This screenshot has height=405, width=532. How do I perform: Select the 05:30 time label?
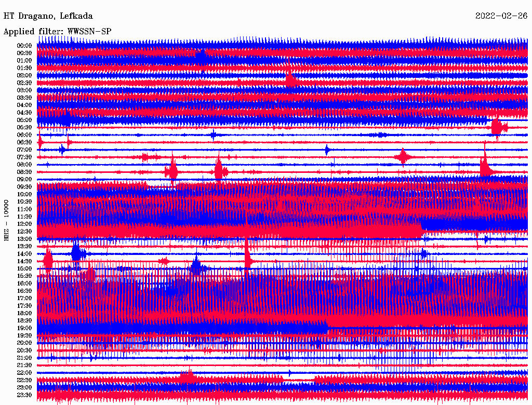pos(24,127)
